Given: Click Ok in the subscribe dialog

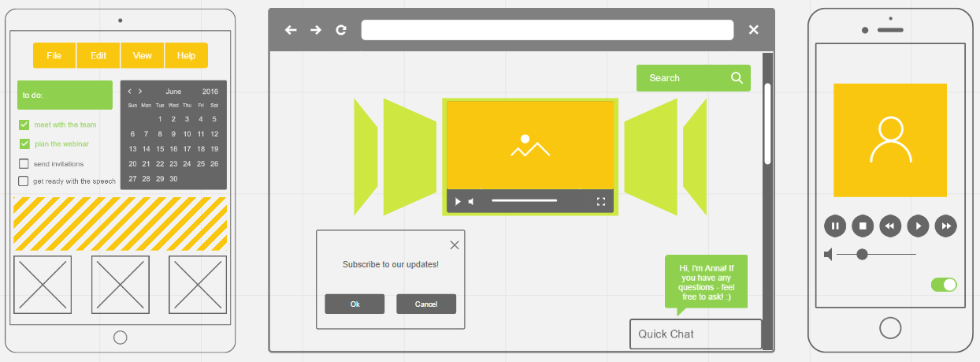Looking at the screenshot, I should (x=355, y=304).
